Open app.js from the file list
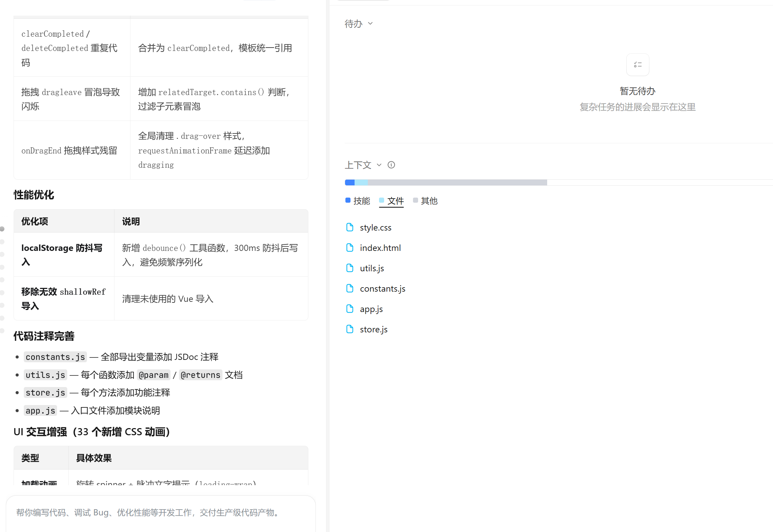The image size is (773, 532). tap(371, 309)
